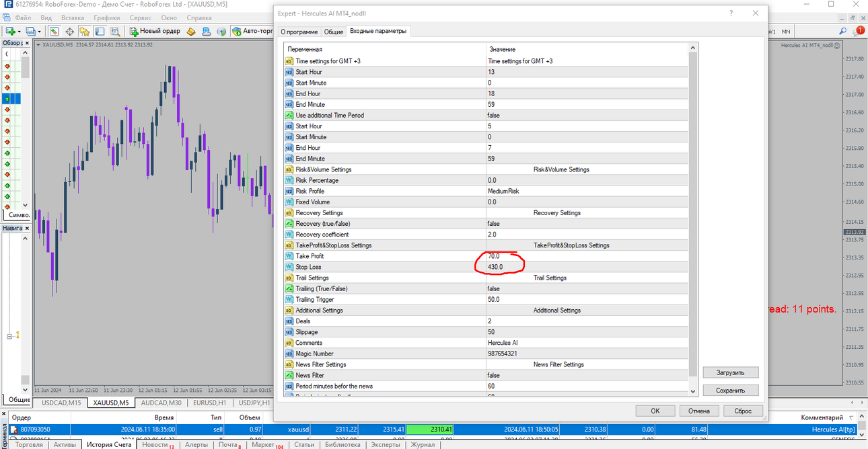Click the Загрузить button
This screenshot has height=449, width=868.
coord(731,372)
